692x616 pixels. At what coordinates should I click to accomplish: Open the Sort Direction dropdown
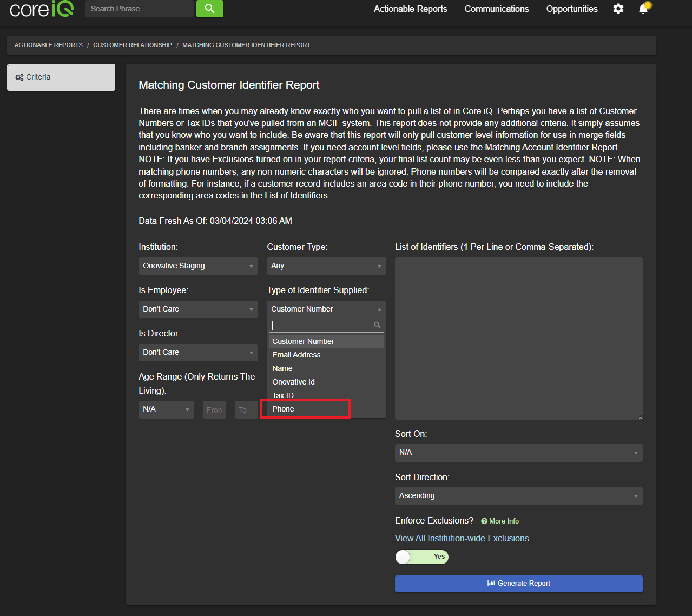519,496
